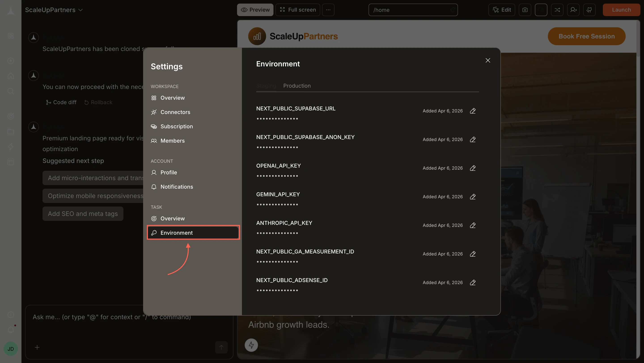644x363 pixels.
Task: Invite a collaborator using the person-plus icon
Action: click(x=573, y=10)
